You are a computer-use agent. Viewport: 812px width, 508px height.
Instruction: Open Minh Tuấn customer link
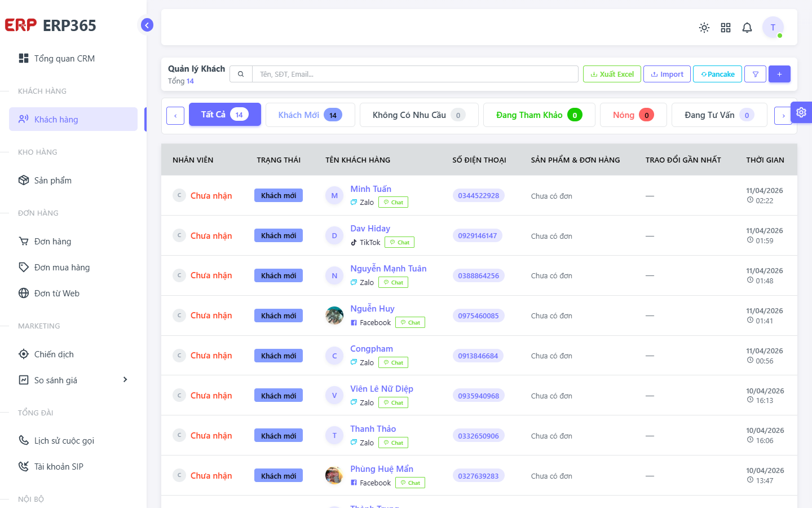coord(370,189)
